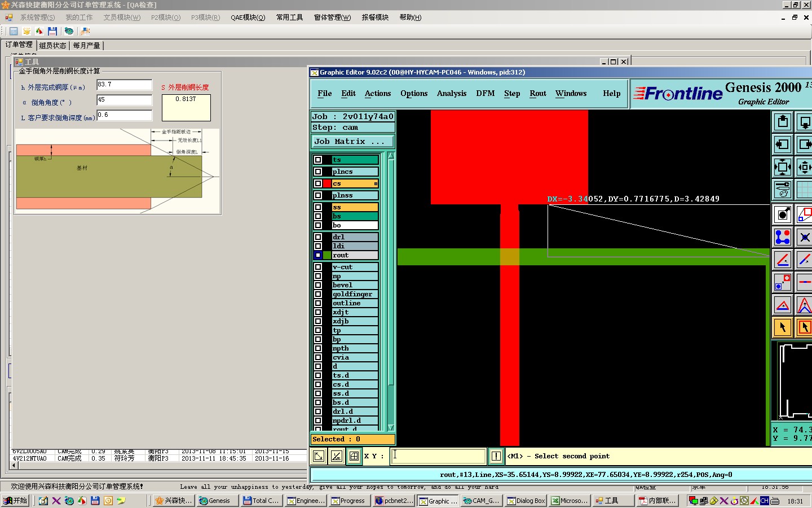Toggle visibility checkbox of cs layer
This screenshot has height=508, width=812.
point(318,183)
